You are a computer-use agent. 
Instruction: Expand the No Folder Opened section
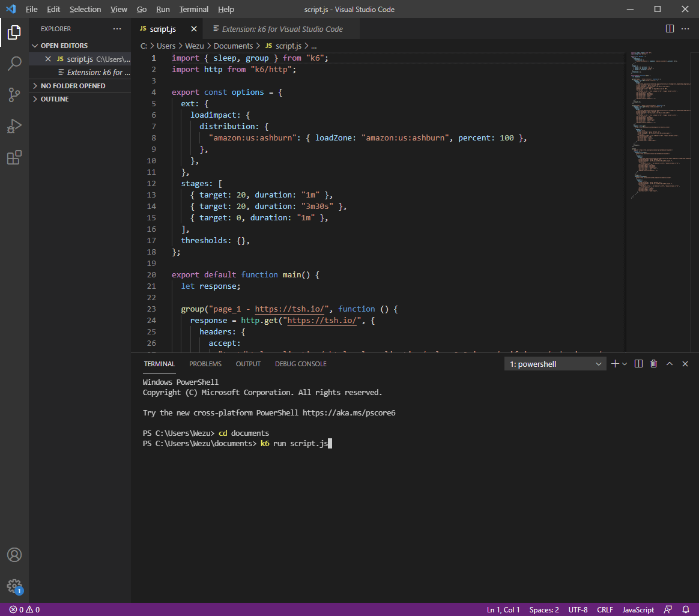pos(72,86)
